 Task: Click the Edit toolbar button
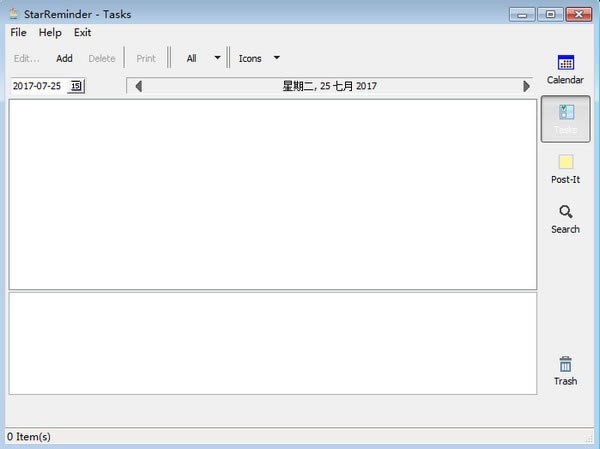27,58
